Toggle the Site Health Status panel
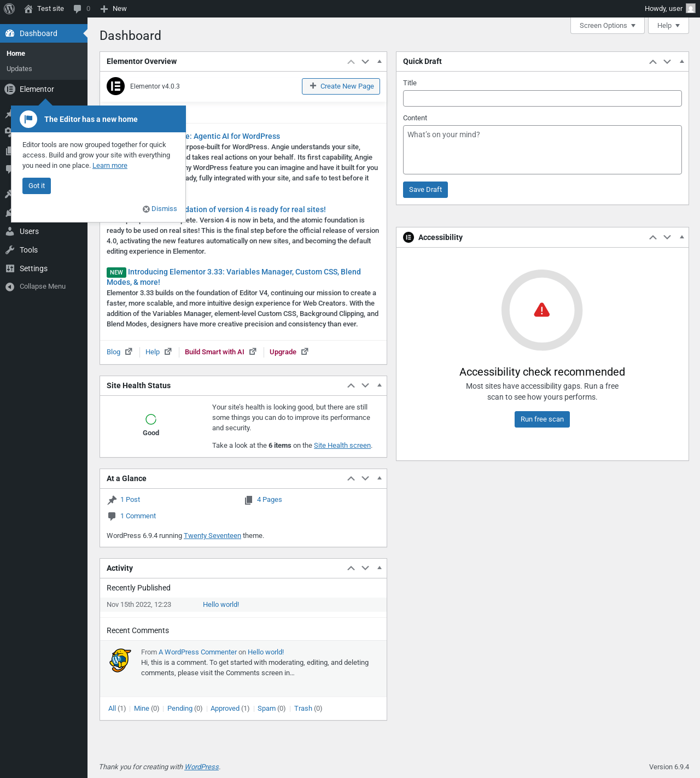 click(380, 385)
